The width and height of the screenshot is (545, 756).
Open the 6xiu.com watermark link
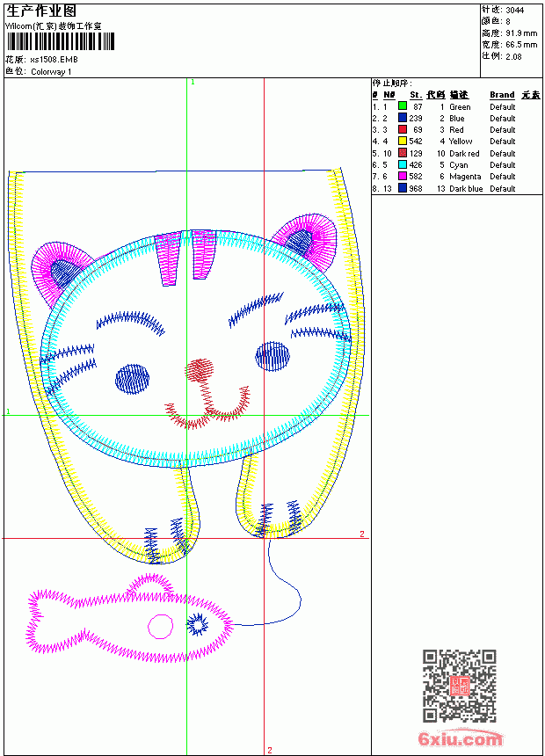click(460, 738)
